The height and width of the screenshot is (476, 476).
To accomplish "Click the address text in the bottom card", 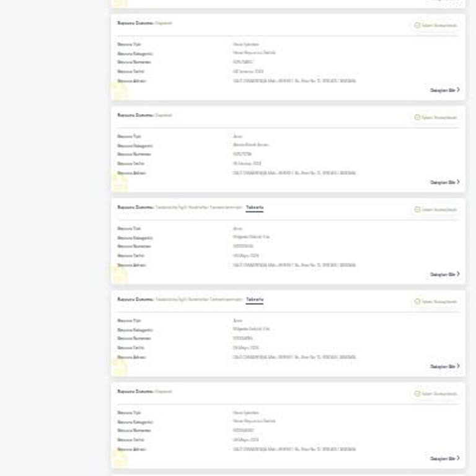I will [294, 449].
